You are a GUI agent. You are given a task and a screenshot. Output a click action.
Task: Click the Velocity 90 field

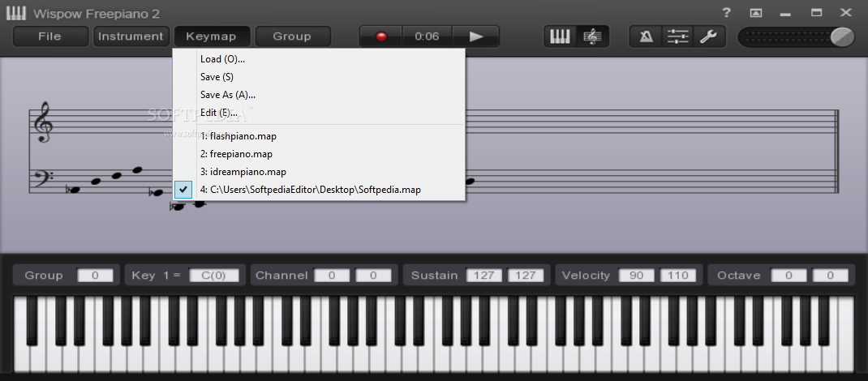tap(637, 276)
